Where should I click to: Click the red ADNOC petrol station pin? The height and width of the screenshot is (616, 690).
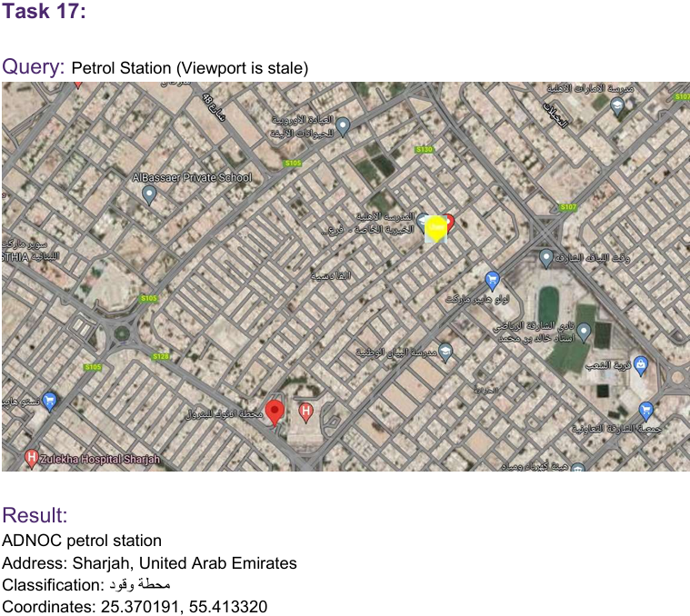click(x=275, y=412)
